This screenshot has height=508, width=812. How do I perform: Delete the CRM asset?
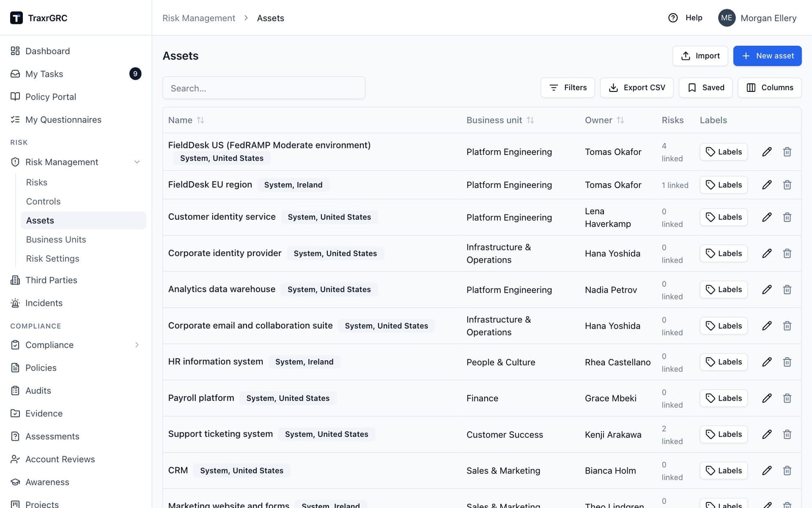tap(787, 471)
